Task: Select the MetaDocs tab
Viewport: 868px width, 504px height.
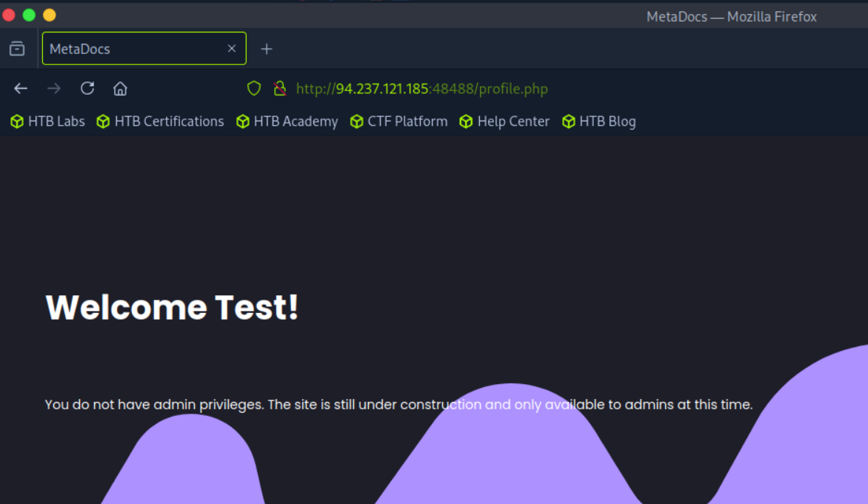Action: pos(133,49)
